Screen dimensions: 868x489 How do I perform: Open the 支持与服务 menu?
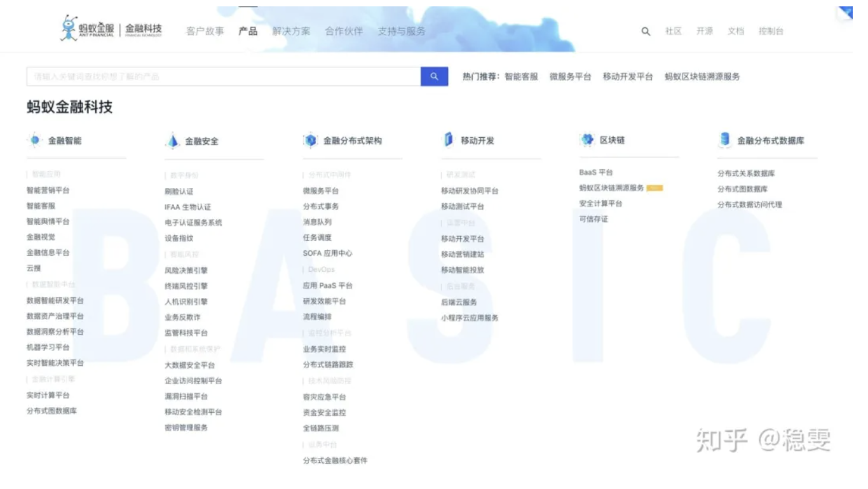[x=402, y=31]
